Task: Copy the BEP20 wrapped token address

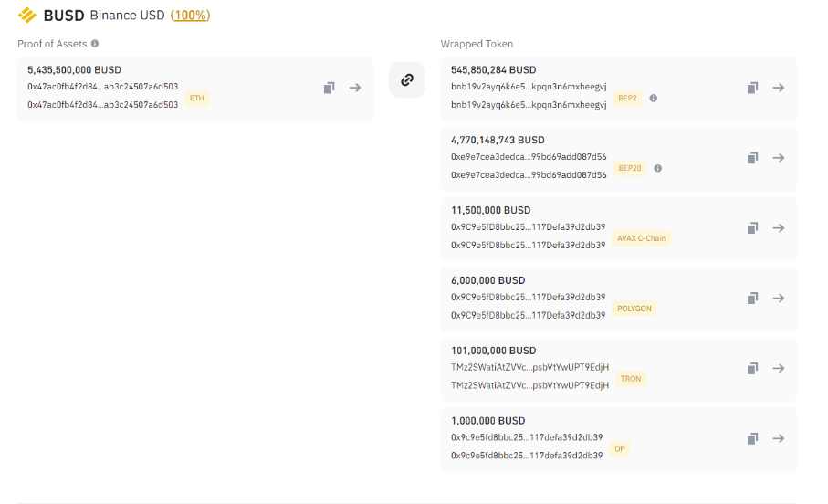Action: 752,158
